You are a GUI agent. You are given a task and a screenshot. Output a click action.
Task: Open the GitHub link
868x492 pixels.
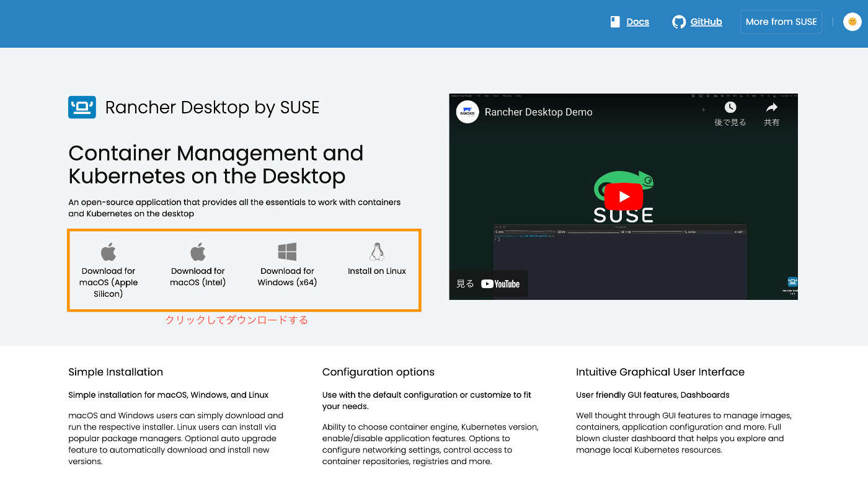click(x=706, y=22)
